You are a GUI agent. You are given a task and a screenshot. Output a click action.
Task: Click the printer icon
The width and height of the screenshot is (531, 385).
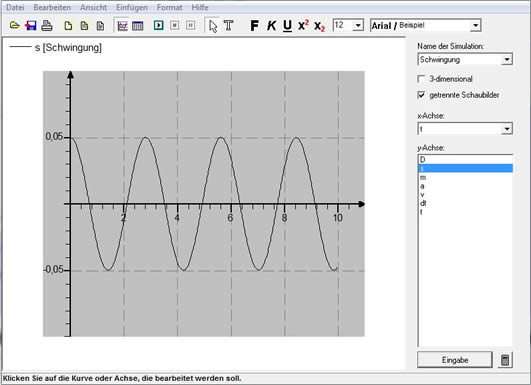click(x=47, y=25)
